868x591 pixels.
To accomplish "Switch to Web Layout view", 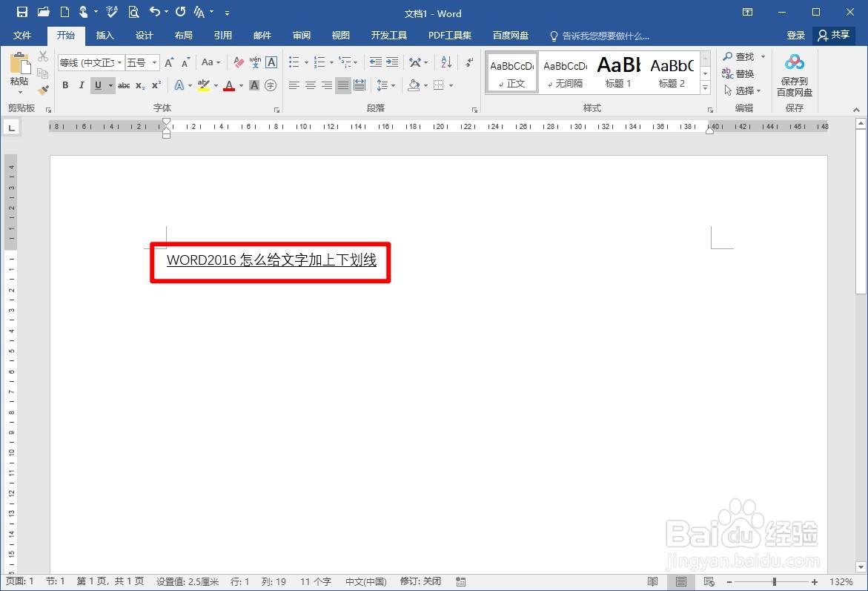I will tap(709, 581).
